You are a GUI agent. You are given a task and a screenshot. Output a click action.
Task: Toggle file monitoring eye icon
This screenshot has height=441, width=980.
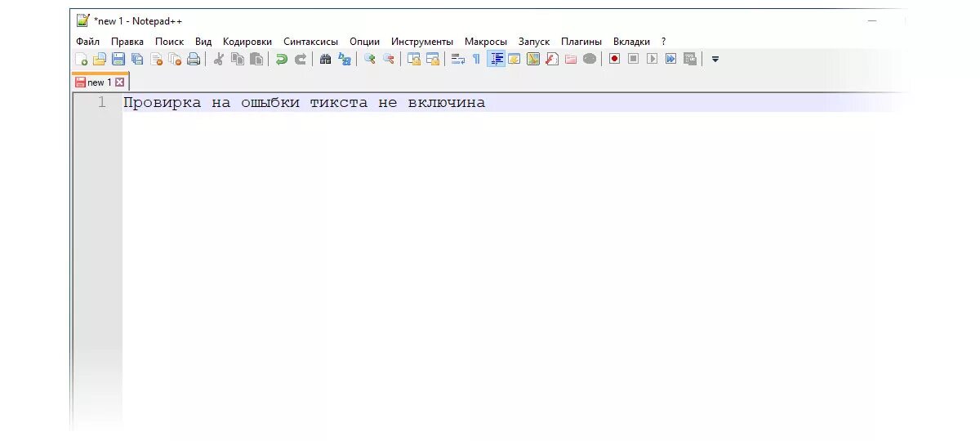(x=590, y=59)
